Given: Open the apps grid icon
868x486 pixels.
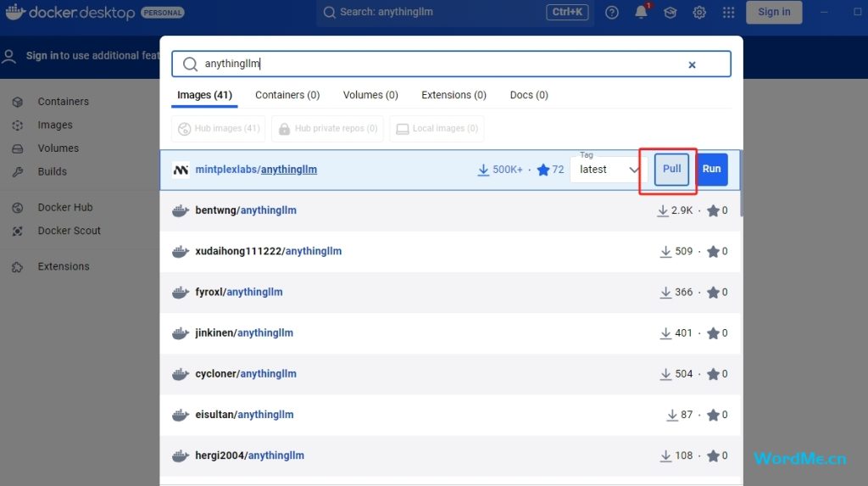Looking at the screenshot, I should 728,12.
